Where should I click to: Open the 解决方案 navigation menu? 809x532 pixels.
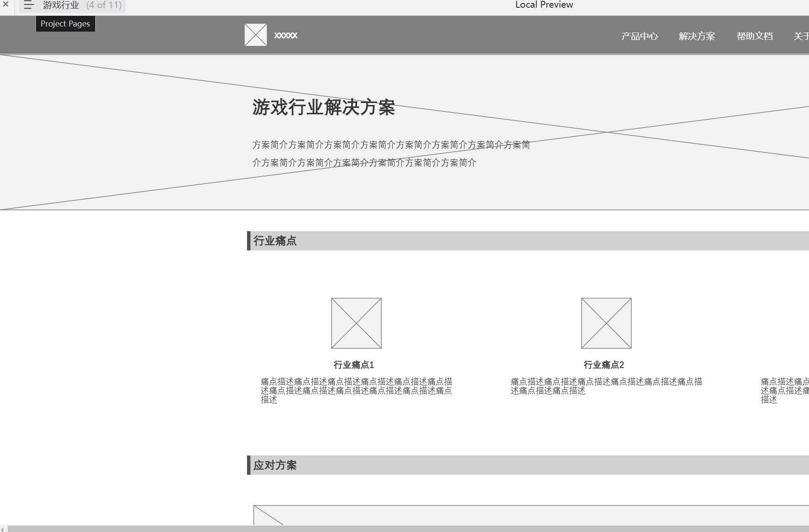[x=697, y=36]
